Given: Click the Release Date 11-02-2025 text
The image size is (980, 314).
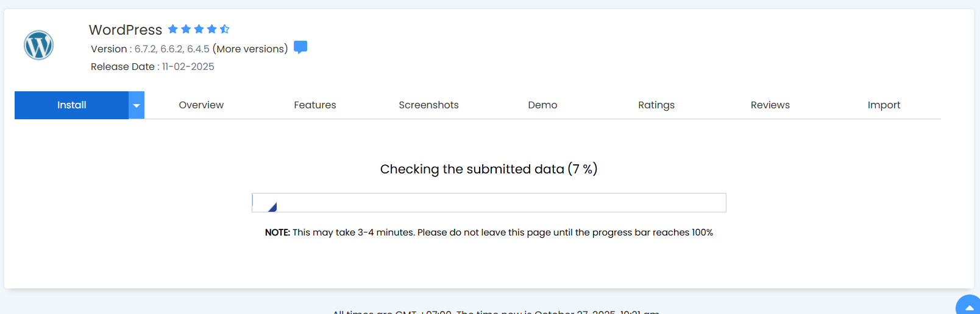Looking at the screenshot, I should (152, 67).
